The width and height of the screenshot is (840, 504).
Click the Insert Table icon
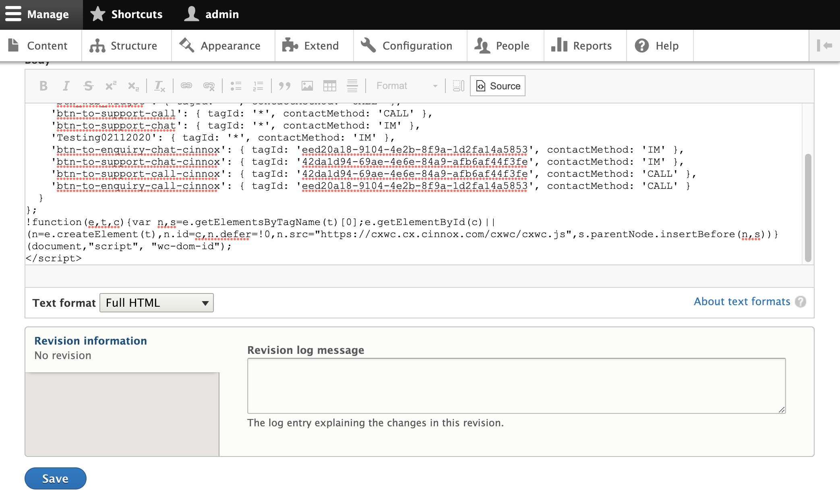click(x=329, y=86)
